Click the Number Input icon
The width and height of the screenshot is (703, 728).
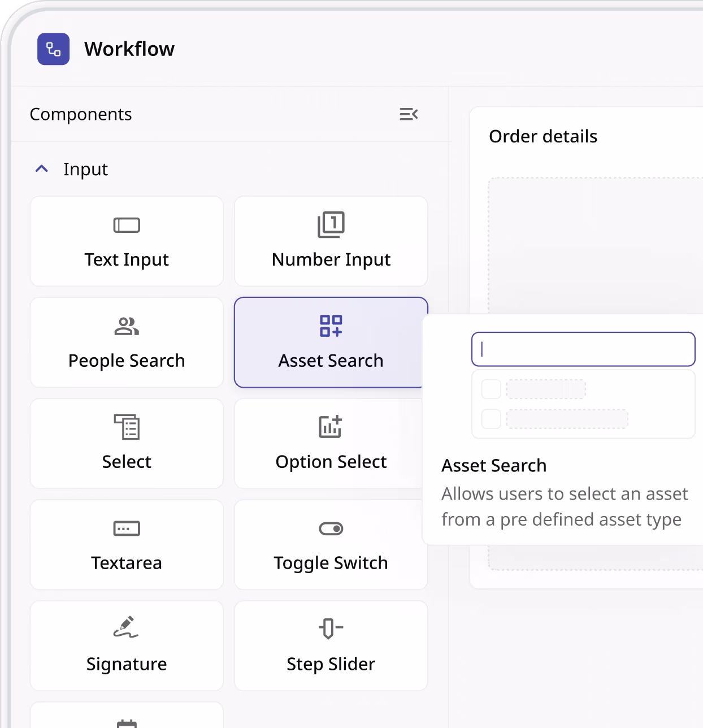click(x=331, y=224)
